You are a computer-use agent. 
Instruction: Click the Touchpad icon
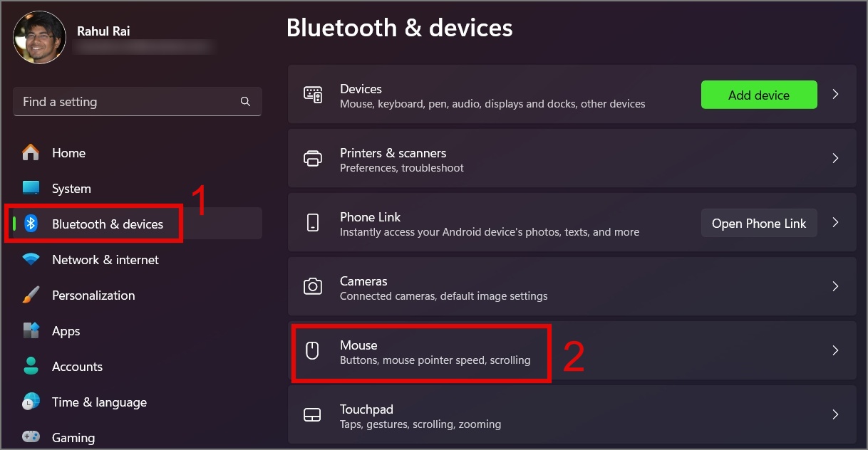312,414
